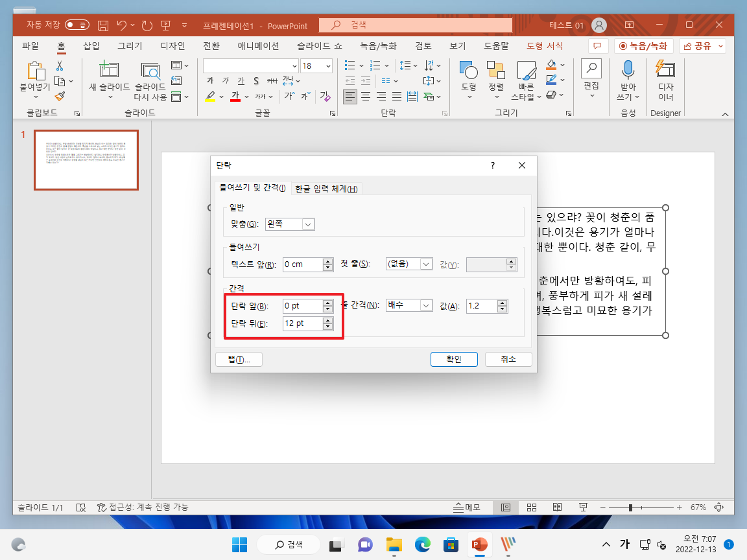Open the Shapes (도형) gallery
The width and height of the screenshot is (747, 560).
[469, 80]
